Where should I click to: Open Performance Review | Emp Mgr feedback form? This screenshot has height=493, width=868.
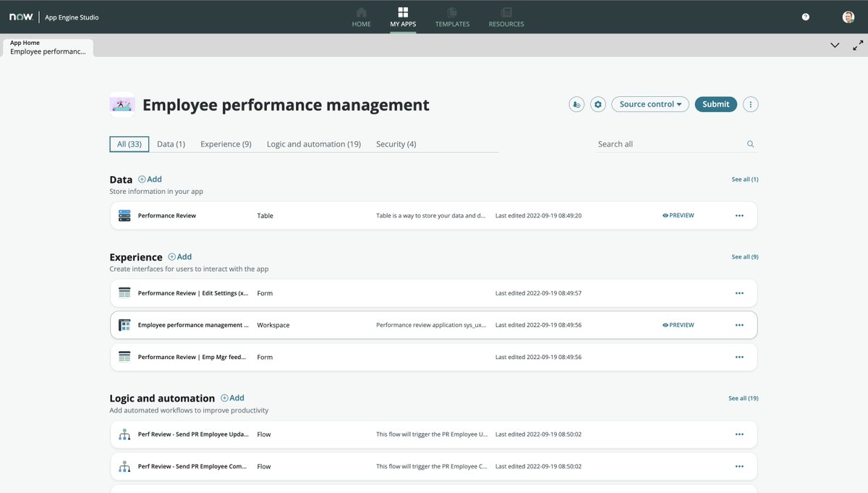[433, 357]
